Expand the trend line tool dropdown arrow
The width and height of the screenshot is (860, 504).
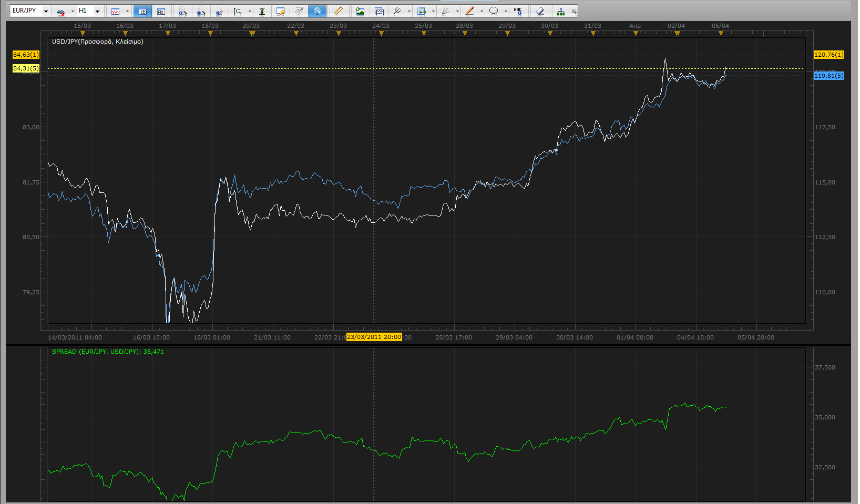click(x=457, y=11)
